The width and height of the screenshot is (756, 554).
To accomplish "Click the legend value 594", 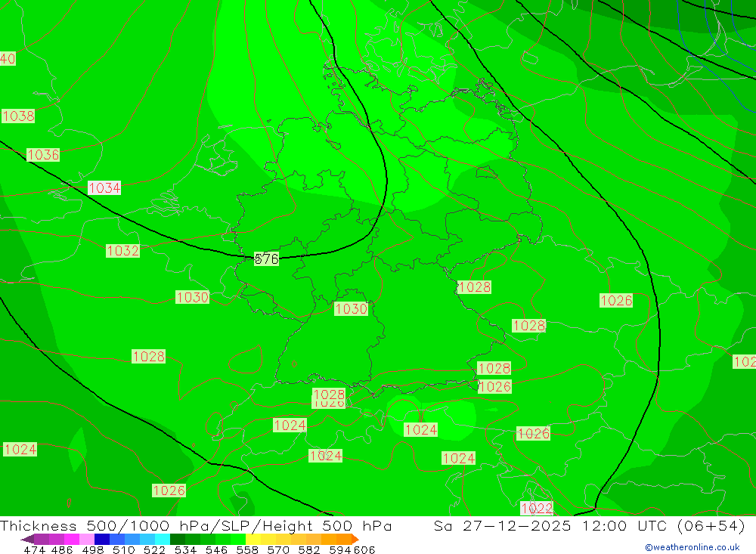I will point(339,549).
